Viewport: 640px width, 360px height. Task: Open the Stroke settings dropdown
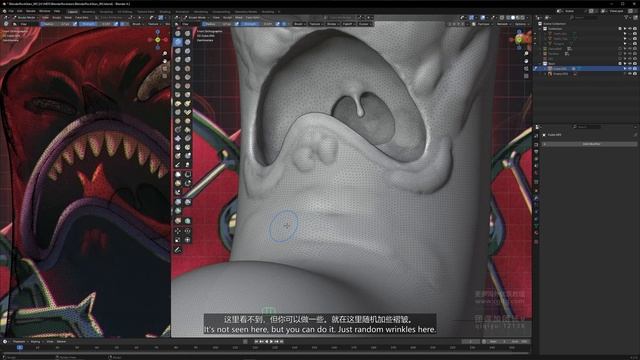click(332, 24)
